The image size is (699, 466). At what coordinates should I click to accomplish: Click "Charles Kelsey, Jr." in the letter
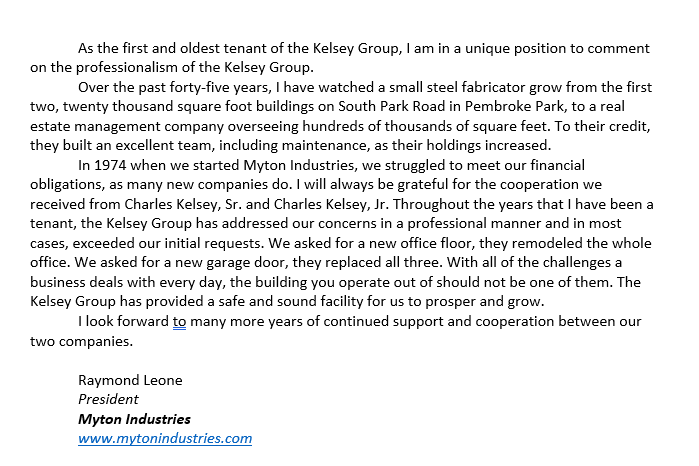click(x=331, y=204)
